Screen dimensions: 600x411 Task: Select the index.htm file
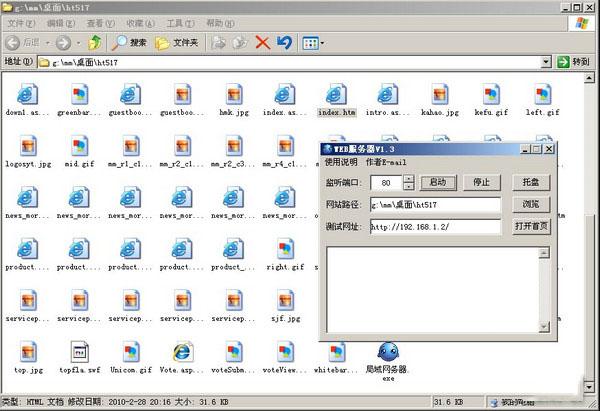click(x=336, y=100)
